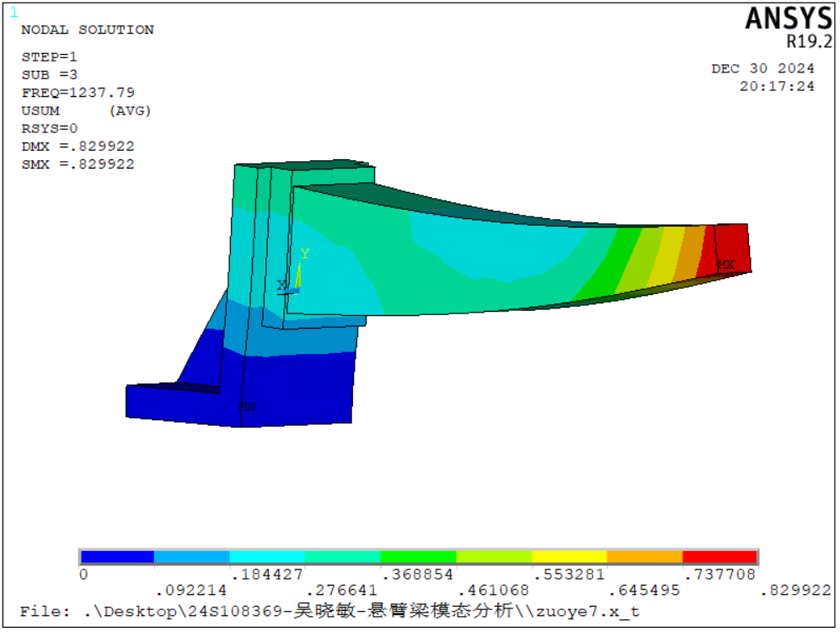Click the legend value .829922 at scale end

click(796, 590)
